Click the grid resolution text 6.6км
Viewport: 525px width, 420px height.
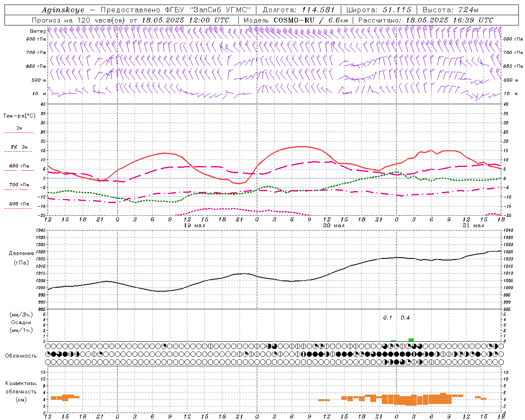click(338, 20)
